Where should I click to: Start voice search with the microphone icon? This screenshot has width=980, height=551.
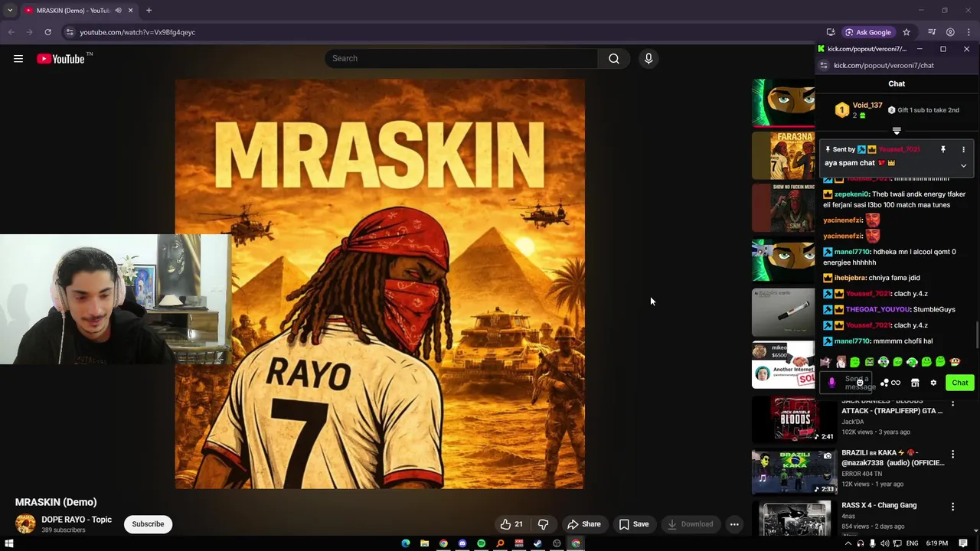click(x=648, y=59)
